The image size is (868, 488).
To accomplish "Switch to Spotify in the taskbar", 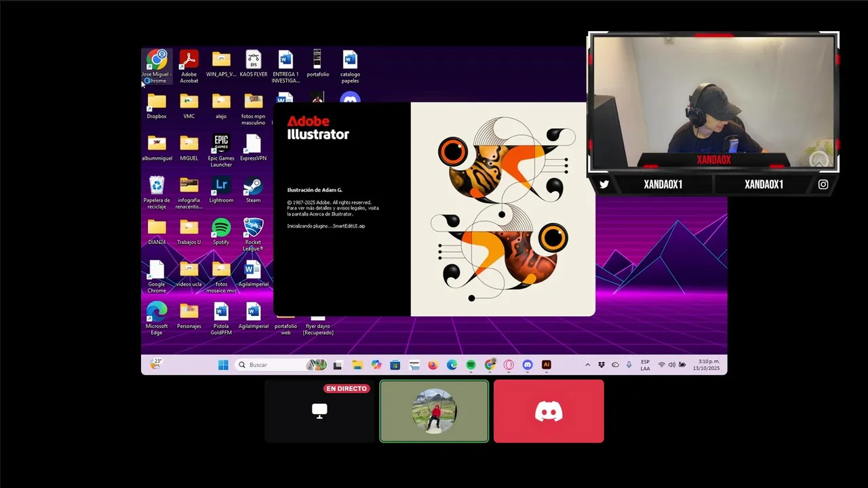I will click(471, 365).
